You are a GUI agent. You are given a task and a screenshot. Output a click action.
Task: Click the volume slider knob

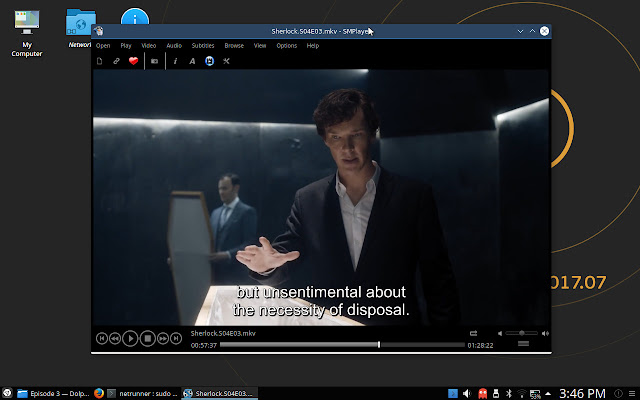point(522,333)
